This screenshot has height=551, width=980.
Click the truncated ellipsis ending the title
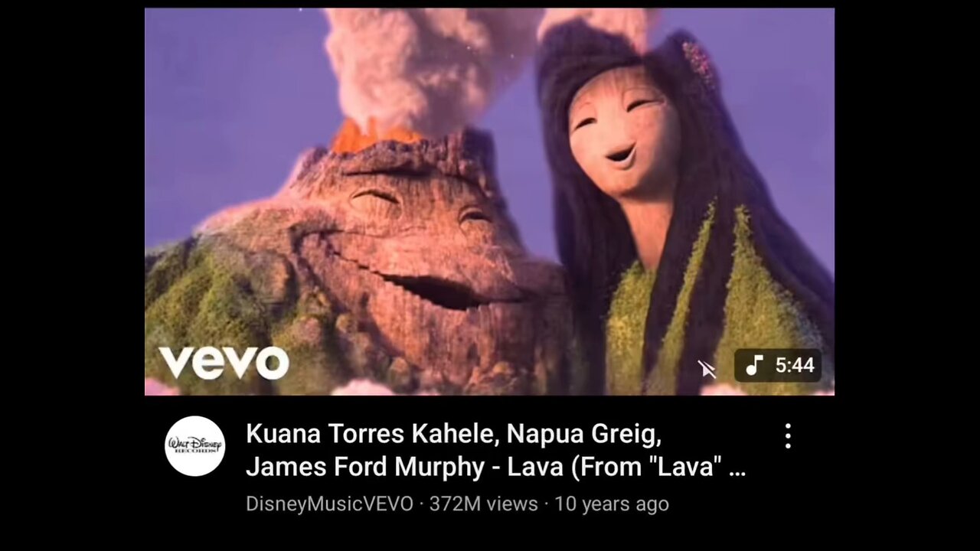click(x=737, y=469)
